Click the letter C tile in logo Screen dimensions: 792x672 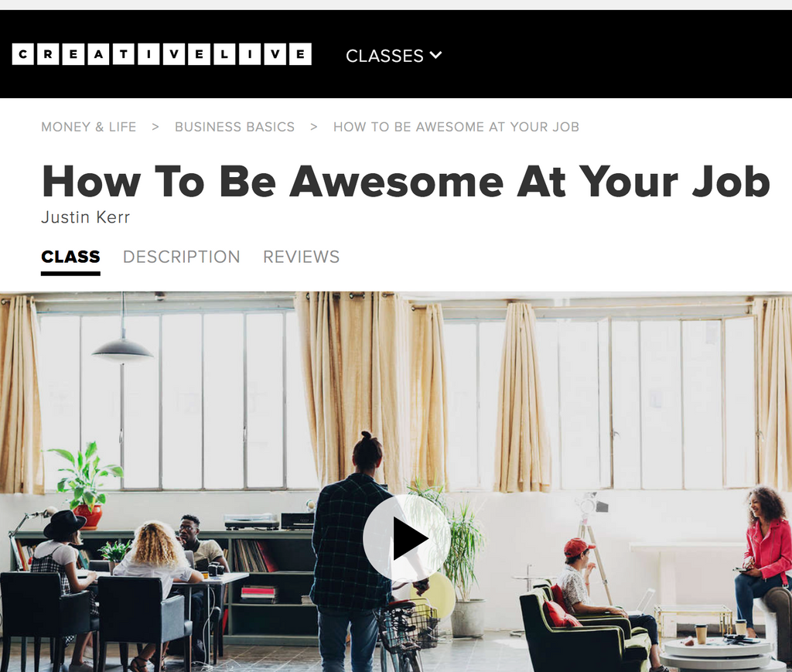tap(22, 55)
